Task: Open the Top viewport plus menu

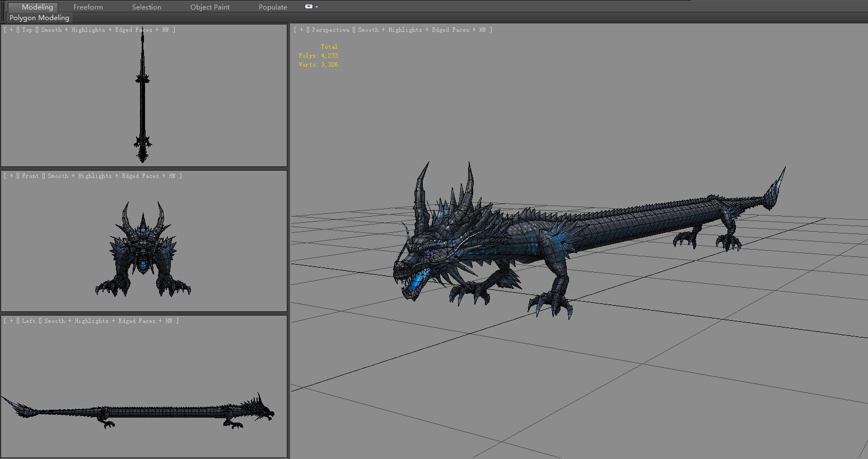Action: tap(11, 30)
